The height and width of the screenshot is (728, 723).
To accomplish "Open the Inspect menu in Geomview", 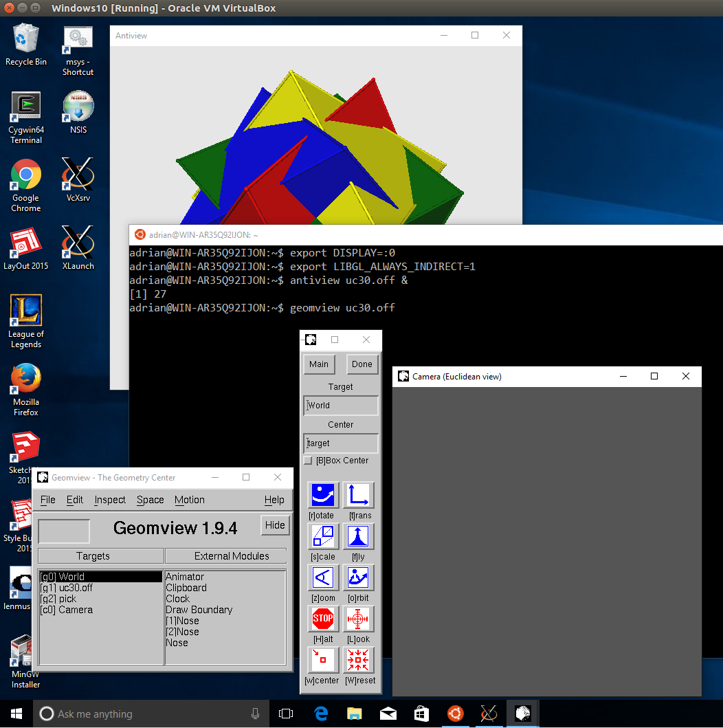I will 109,500.
